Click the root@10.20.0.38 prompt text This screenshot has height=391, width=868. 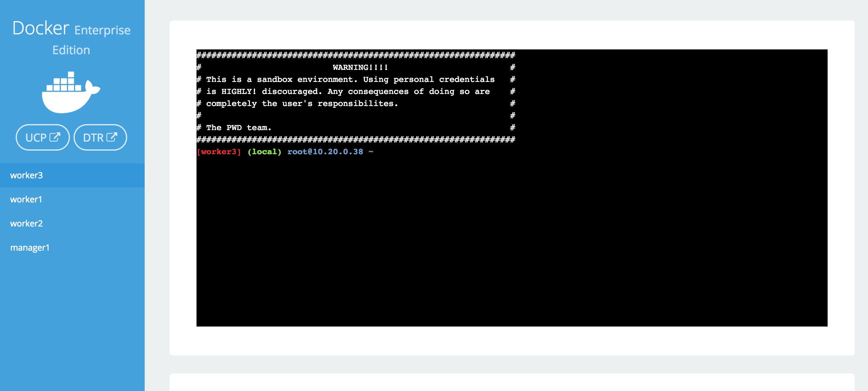325,152
